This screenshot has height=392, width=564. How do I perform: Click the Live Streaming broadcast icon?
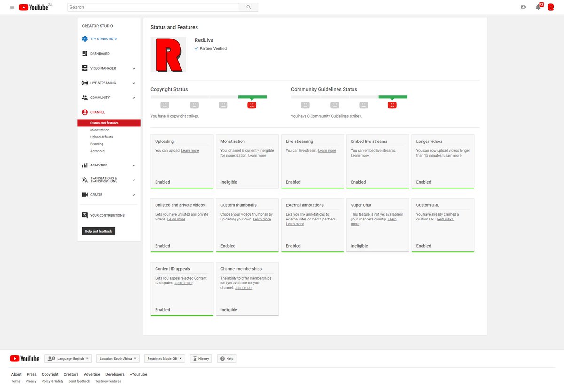85,83
